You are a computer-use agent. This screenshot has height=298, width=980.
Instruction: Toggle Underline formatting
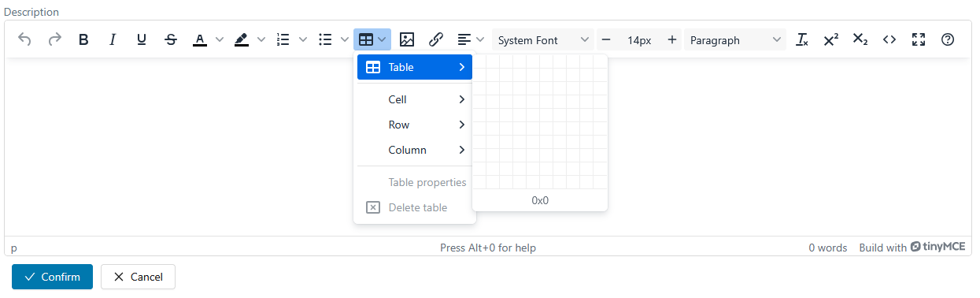coord(142,39)
